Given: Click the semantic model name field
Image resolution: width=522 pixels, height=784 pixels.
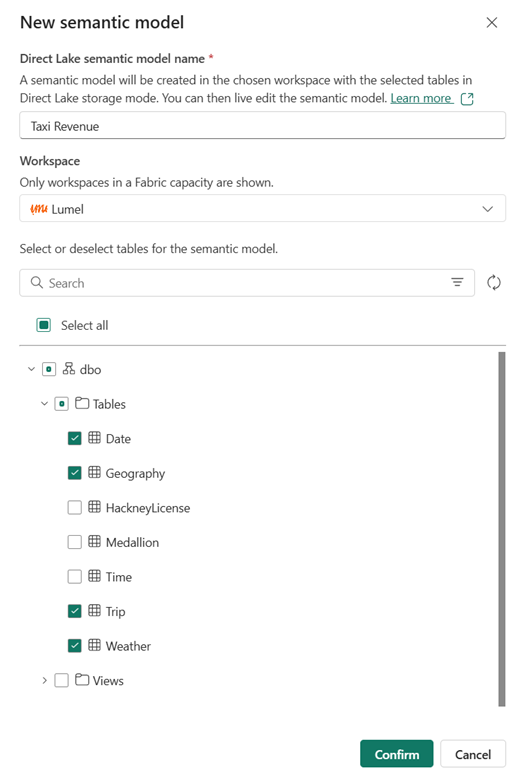Looking at the screenshot, I should [x=262, y=126].
